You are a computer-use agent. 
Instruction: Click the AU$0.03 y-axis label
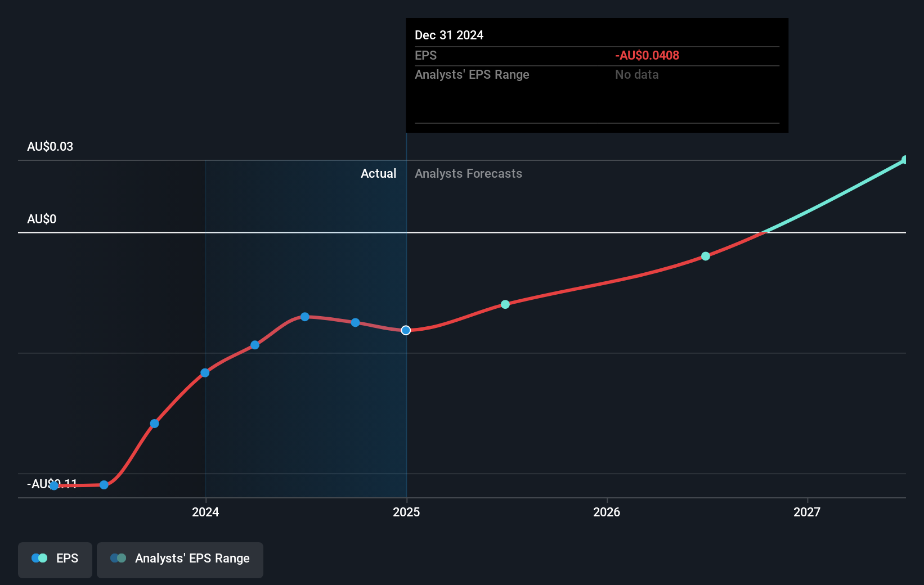50,146
